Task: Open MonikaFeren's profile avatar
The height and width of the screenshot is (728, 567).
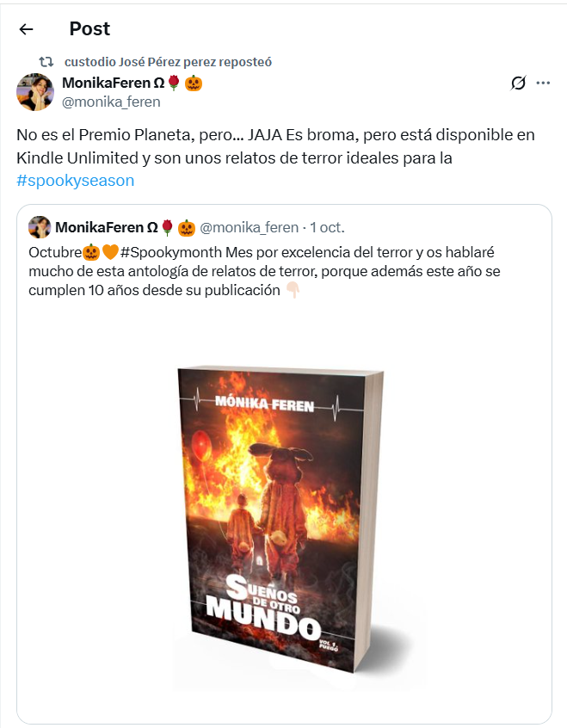Action: pos(35,92)
